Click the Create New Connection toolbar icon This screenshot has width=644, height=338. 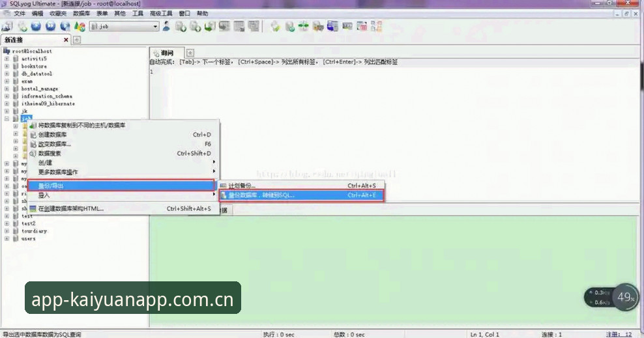click(7, 27)
